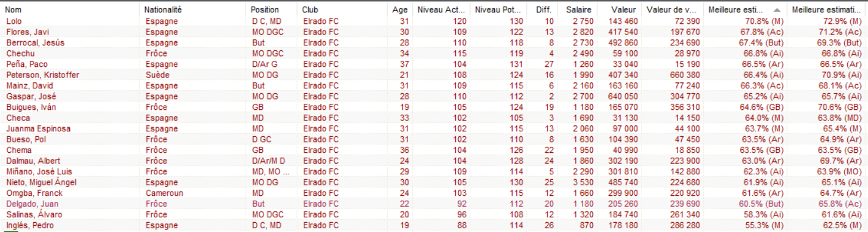Select the Inglés, Pedro row
The image size is (868, 232).
(x=434, y=225)
